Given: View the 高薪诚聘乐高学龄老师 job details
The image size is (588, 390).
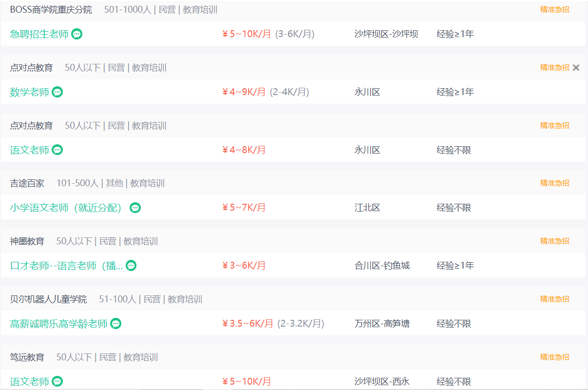Looking at the screenshot, I should (x=59, y=324).
